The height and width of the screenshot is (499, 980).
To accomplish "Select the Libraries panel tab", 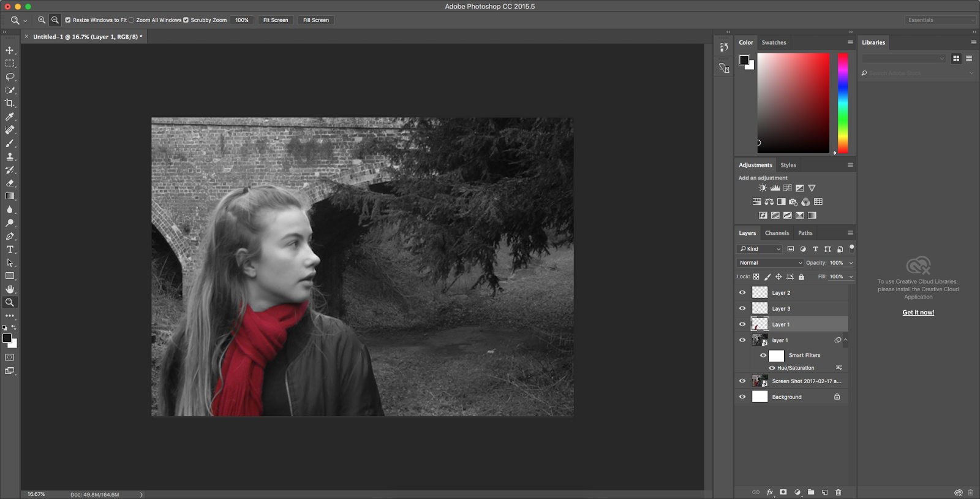I will tap(873, 42).
